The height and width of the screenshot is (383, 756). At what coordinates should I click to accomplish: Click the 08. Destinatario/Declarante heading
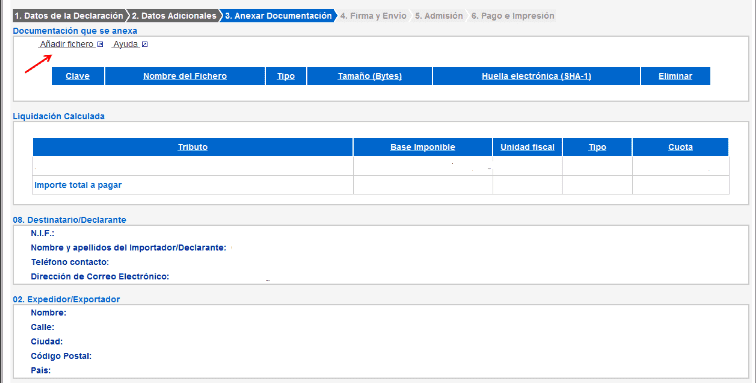point(69,220)
